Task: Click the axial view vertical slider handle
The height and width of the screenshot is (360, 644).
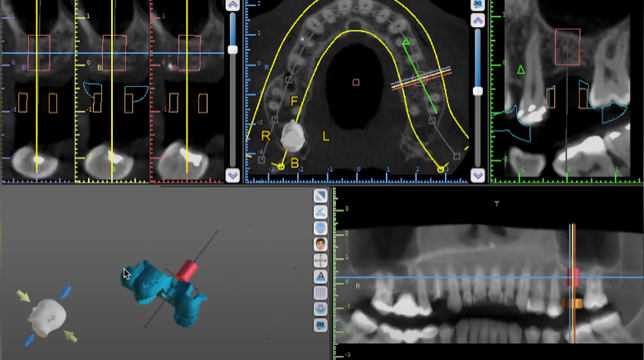Action: [477, 91]
